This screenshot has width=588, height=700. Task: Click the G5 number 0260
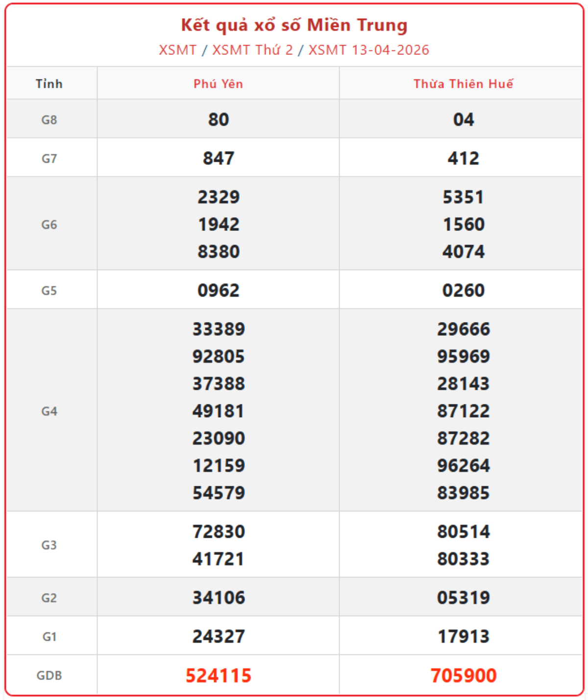pos(463,291)
